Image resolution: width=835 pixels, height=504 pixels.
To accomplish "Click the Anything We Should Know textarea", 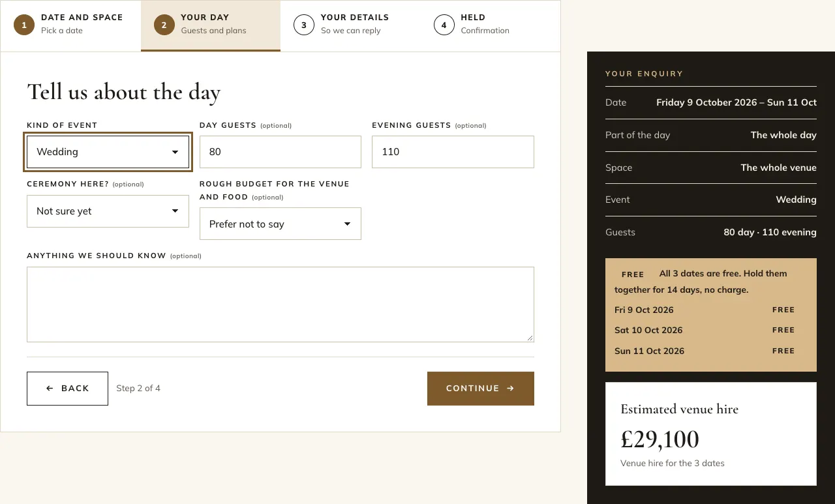I will [x=281, y=304].
